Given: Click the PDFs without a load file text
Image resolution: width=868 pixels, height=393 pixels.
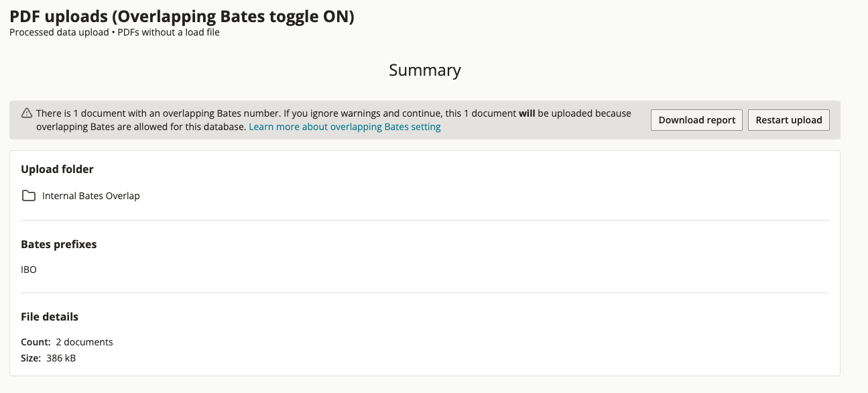Looking at the screenshot, I should pos(169,32).
